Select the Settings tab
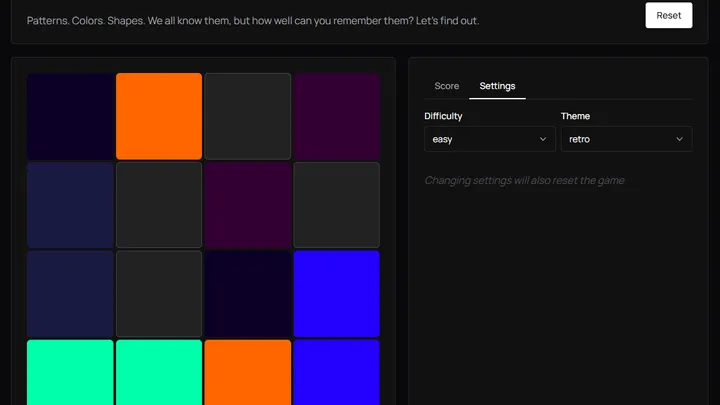720x405 pixels. (497, 86)
